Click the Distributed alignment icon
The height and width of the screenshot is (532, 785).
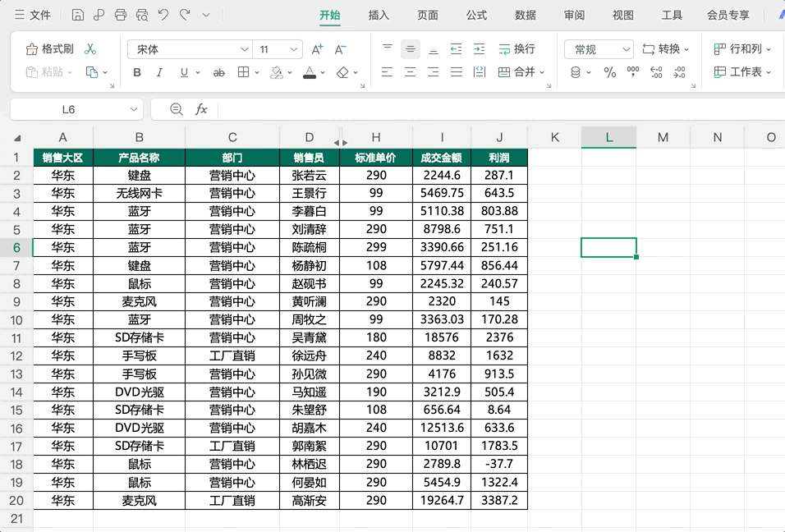point(479,72)
